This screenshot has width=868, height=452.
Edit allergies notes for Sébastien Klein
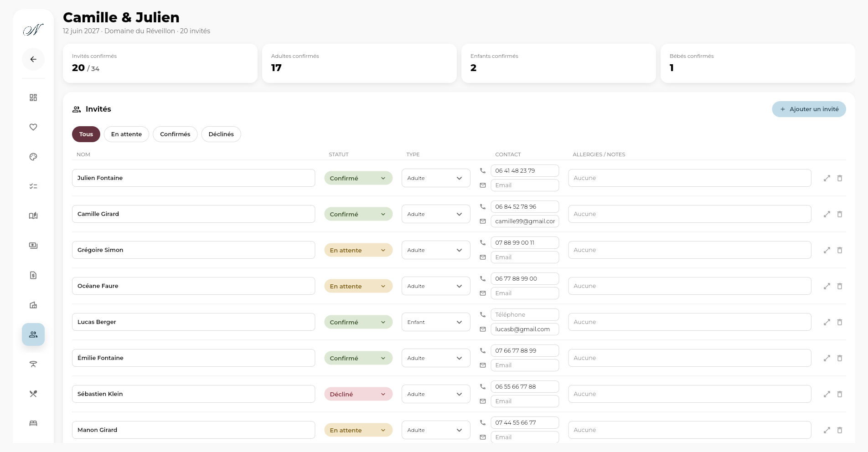tap(690, 394)
